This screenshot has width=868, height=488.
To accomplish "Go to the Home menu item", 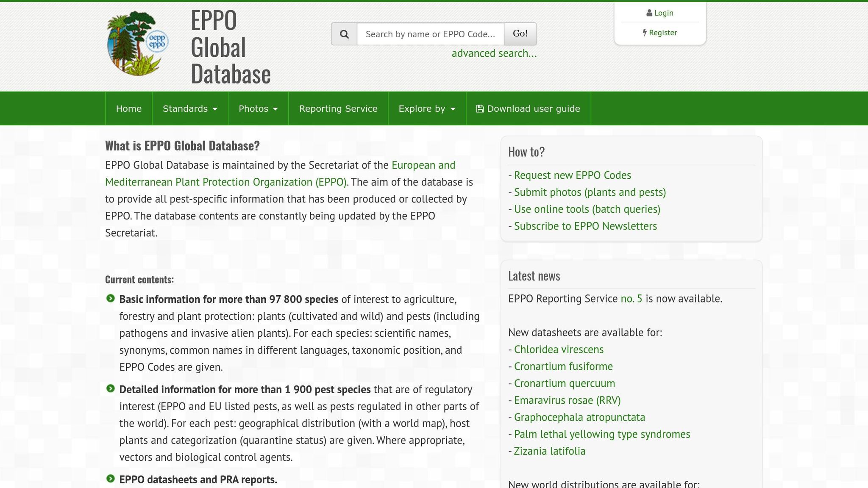I will click(x=129, y=109).
